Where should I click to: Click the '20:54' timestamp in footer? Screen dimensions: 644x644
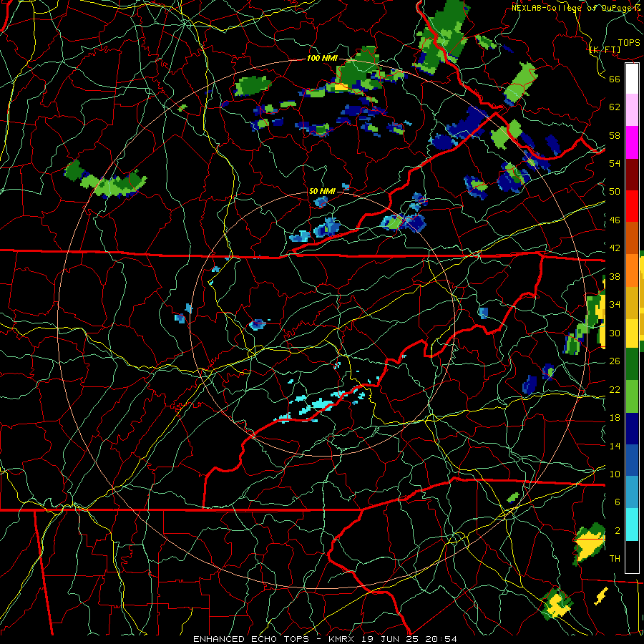point(441,639)
